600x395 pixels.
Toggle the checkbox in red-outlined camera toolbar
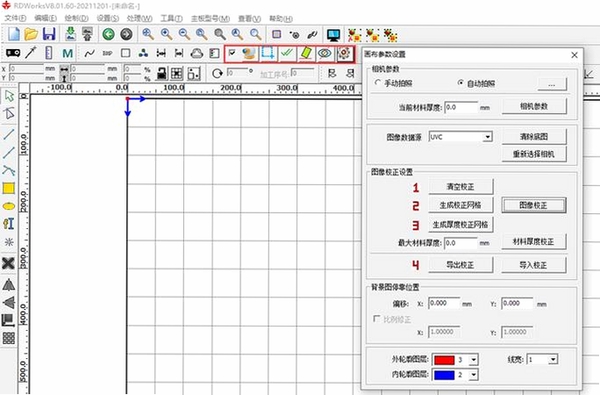tap(232, 52)
